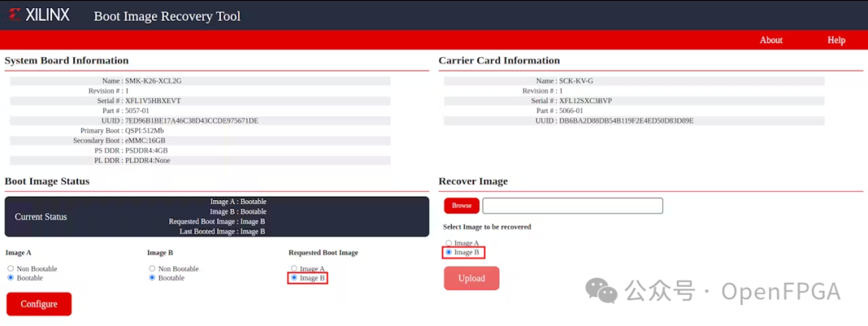868x326 pixels.
Task: Choose Image A to be recovered
Action: pyautogui.click(x=448, y=243)
